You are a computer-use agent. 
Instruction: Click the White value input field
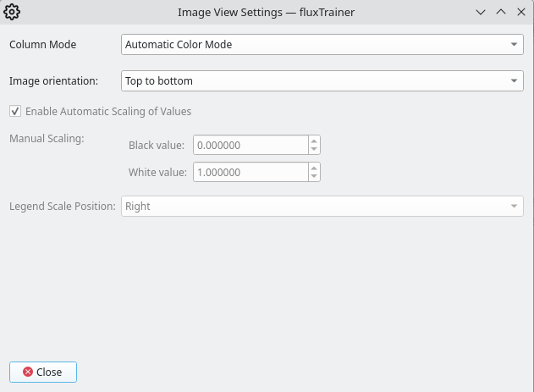(251, 172)
